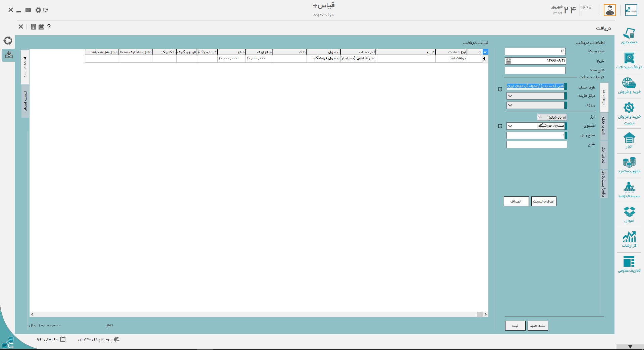Open date picker calendar icon in تاریخ field
The height and width of the screenshot is (350, 644).
tap(508, 61)
